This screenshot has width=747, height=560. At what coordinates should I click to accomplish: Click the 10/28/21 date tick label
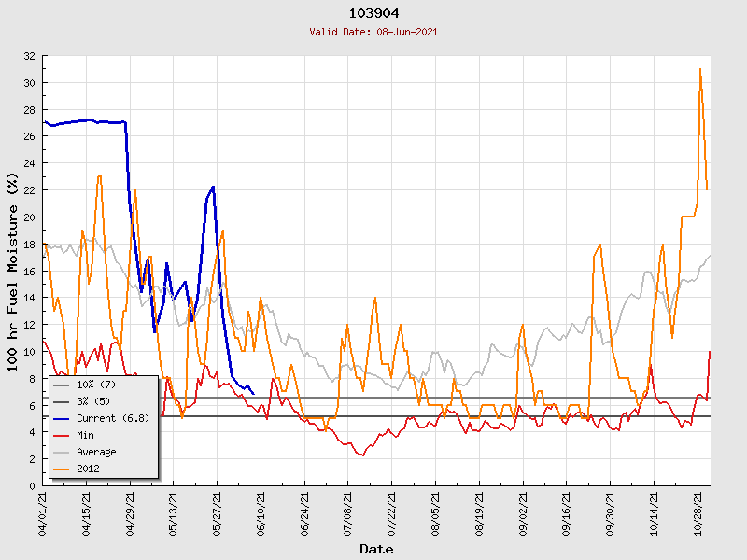coord(698,511)
